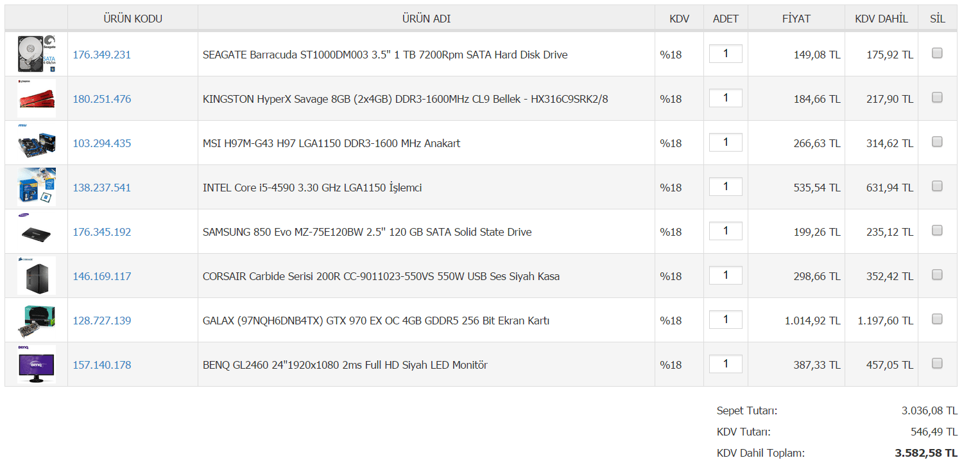Click quantity field for Corsair Carbide case
The height and width of the screenshot is (476, 980).
click(726, 276)
